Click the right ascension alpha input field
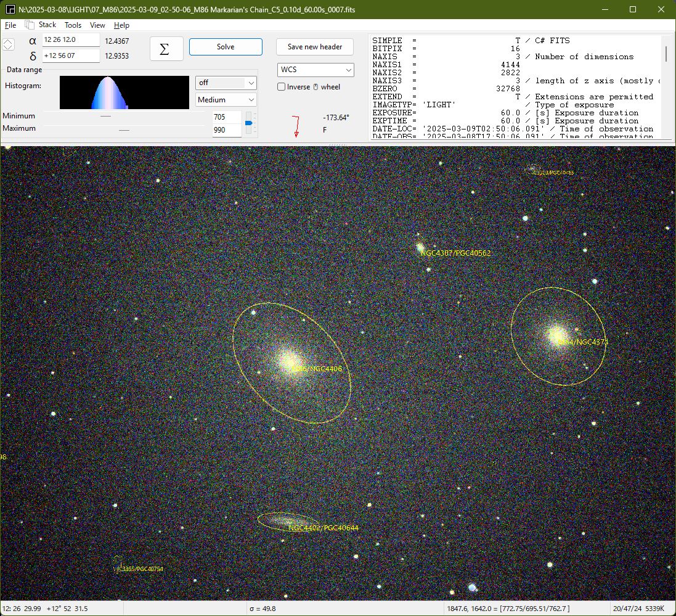The image size is (676, 616). click(71, 40)
